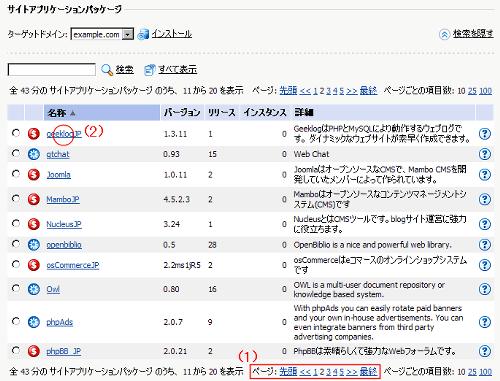Open the osCommerceJP package link
Image resolution: width=500 pixels, height=381 pixels.
click(73, 265)
